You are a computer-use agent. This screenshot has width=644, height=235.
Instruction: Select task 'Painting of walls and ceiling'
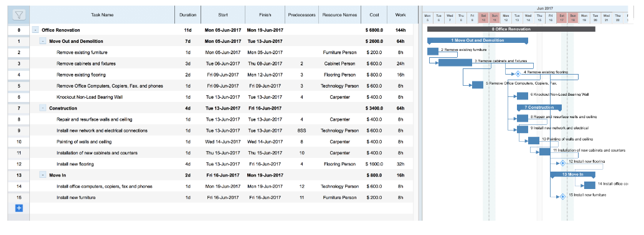(x=84, y=142)
